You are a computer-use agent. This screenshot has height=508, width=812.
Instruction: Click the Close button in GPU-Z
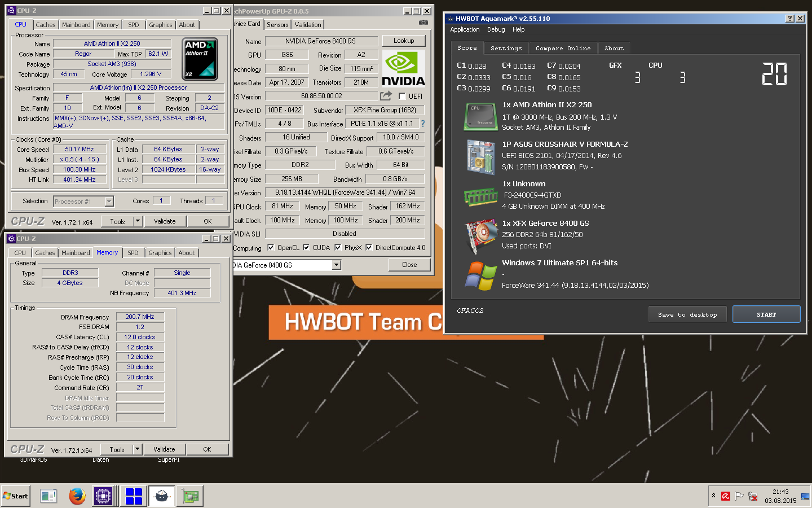click(x=409, y=265)
